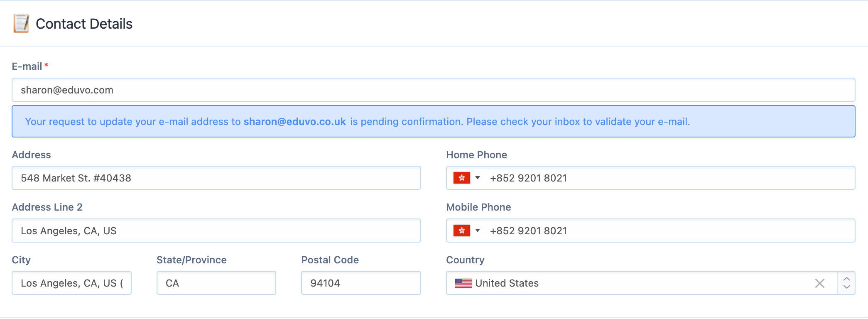Click the Mobile Phone number text
This screenshot has width=868, height=319.
(528, 231)
